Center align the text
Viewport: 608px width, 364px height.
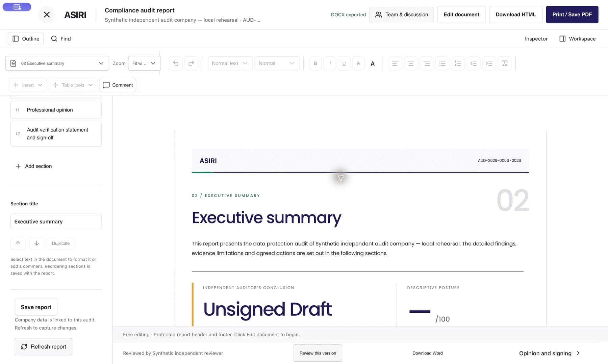pyautogui.click(x=411, y=63)
